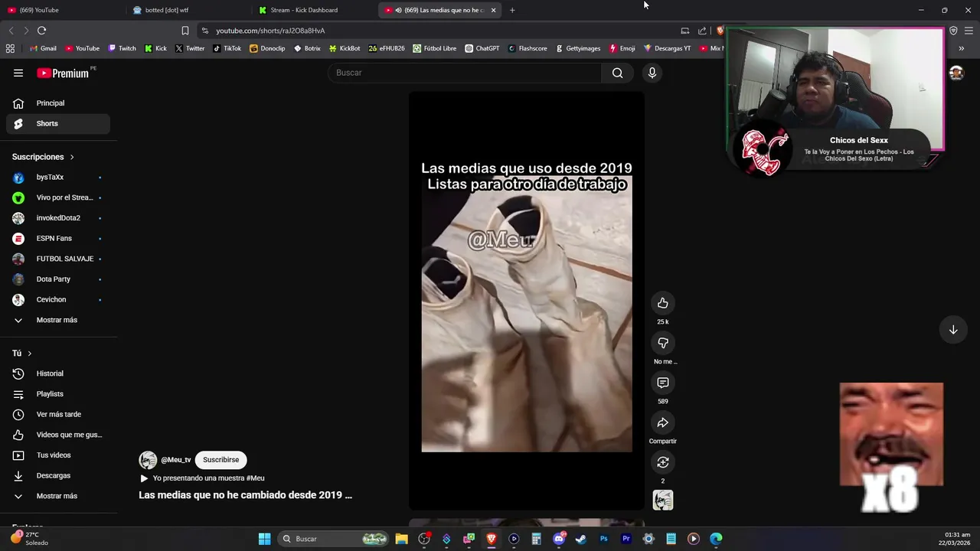Focus the Buscar search field
This screenshot has width=980, height=551.
465,73
